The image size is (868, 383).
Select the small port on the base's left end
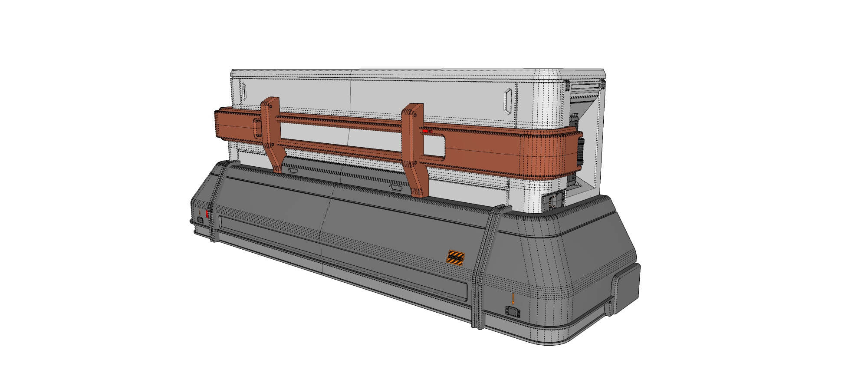coord(200,220)
